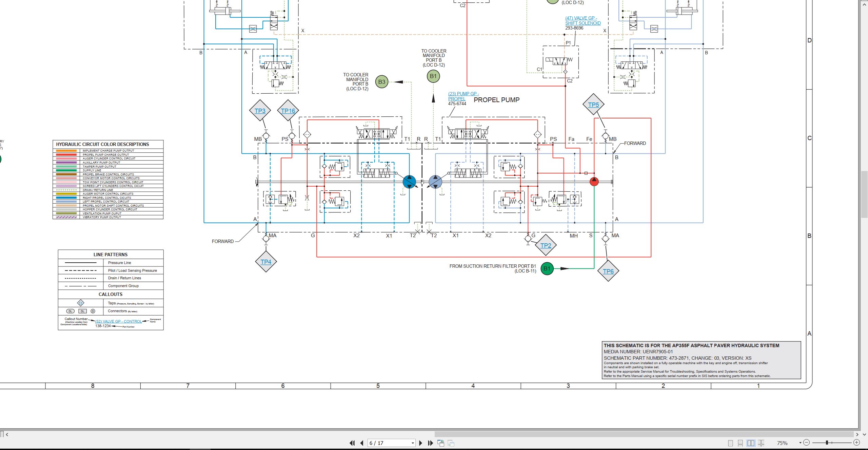
Task: Open the TP16 test port link
Action: pyautogui.click(x=288, y=111)
